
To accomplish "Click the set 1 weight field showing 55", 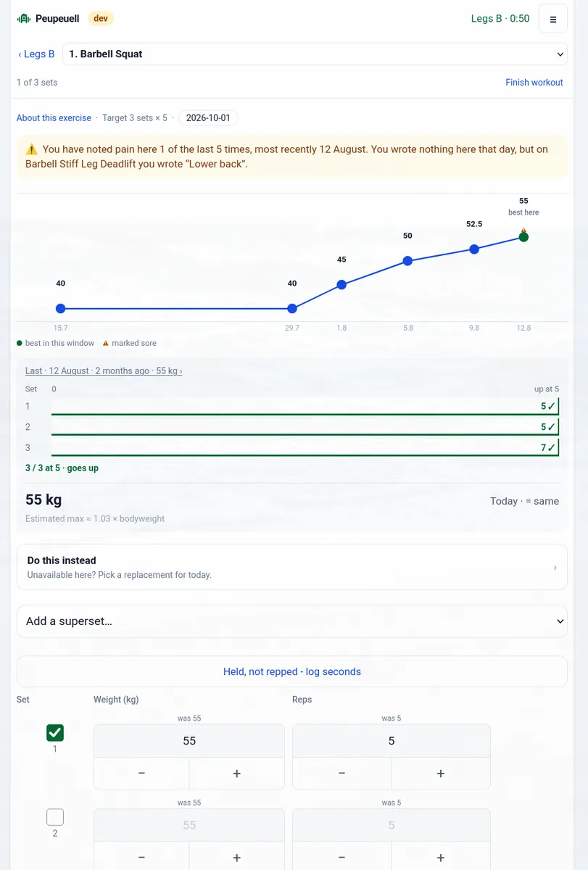I will point(189,741).
